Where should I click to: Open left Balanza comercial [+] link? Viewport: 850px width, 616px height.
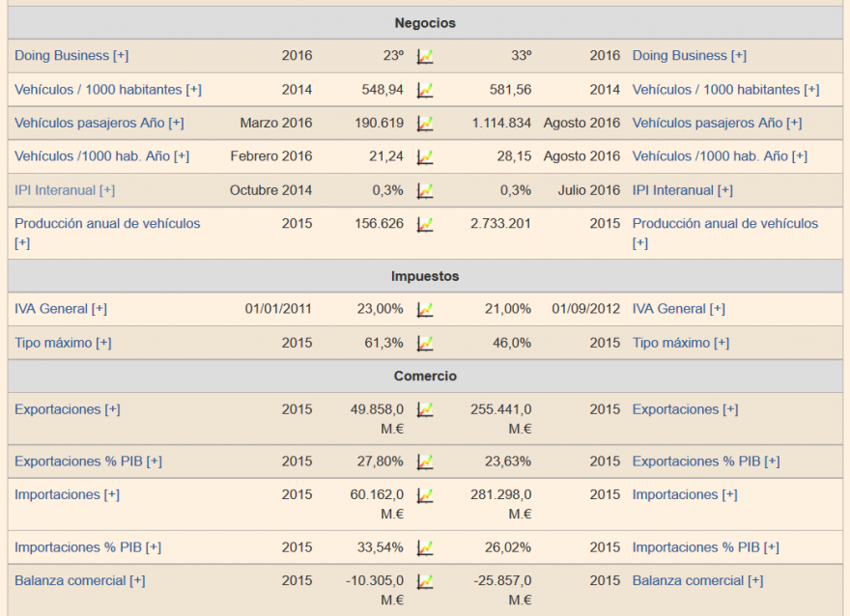pyautogui.click(x=79, y=581)
